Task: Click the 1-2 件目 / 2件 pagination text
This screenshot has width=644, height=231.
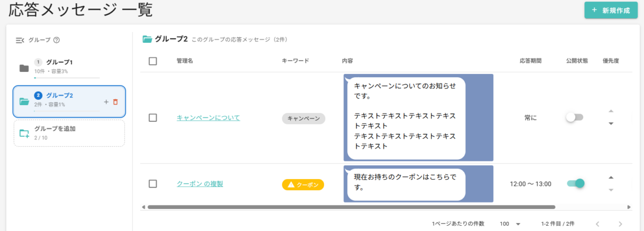Action: click(x=558, y=223)
